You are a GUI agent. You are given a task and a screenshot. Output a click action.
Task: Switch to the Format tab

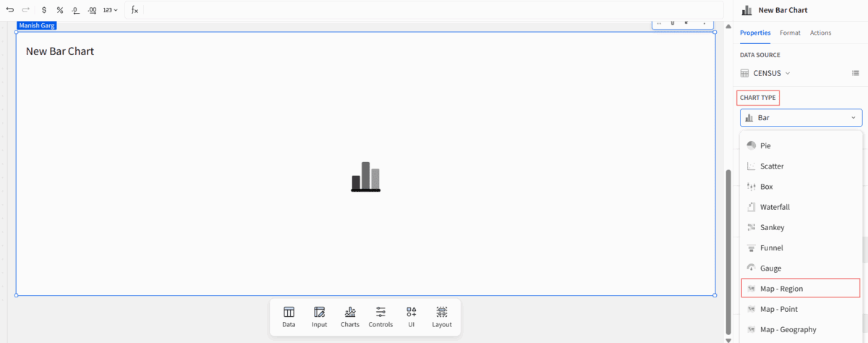coord(790,33)
